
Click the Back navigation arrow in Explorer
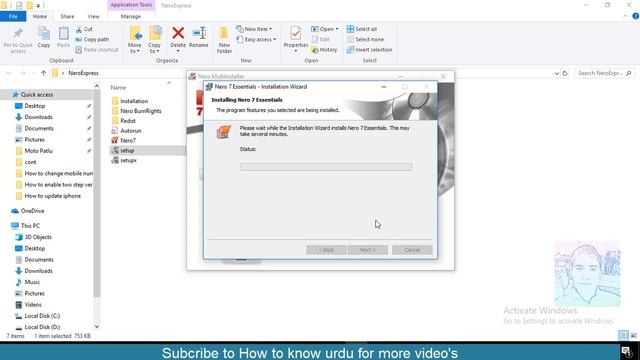9,73
